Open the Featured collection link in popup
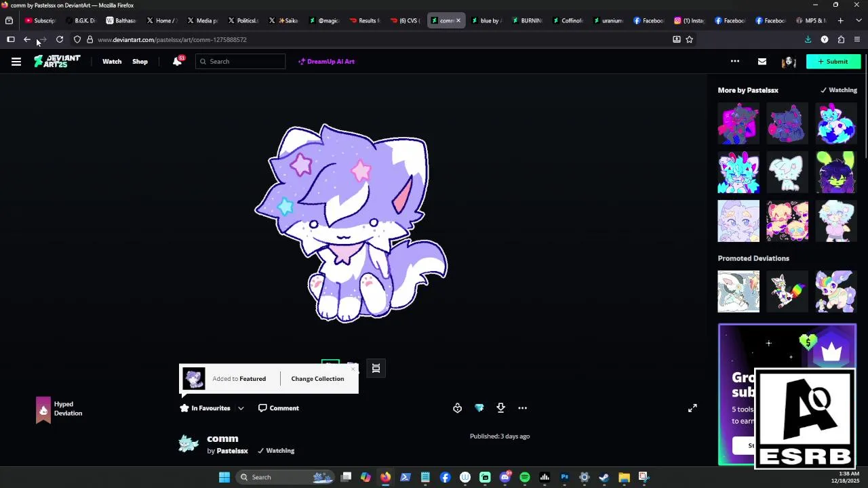Screen dimensions: 868x488 tap(252, 379)
